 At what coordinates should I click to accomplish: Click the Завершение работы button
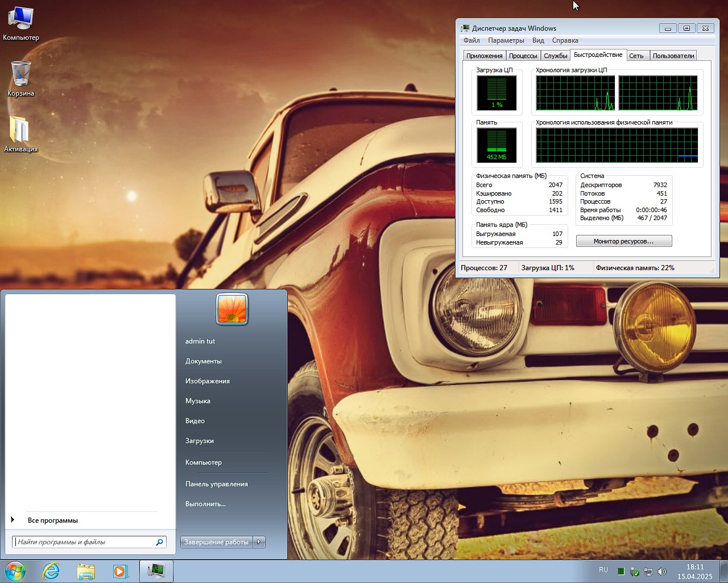216,542
